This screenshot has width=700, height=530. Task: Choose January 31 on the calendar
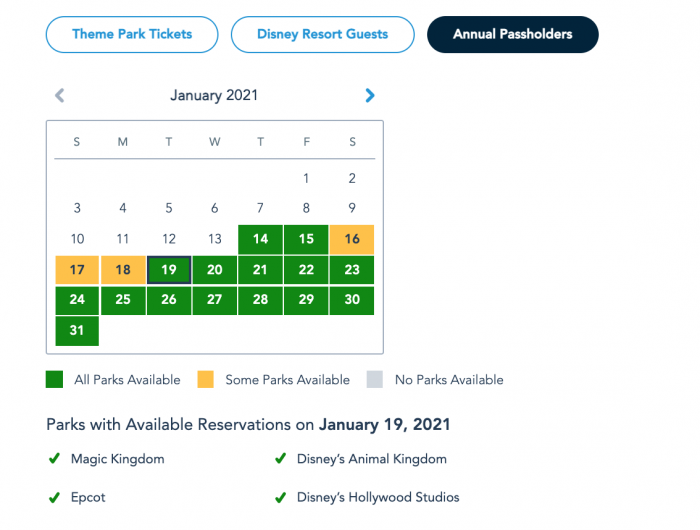tap(77, 331)
